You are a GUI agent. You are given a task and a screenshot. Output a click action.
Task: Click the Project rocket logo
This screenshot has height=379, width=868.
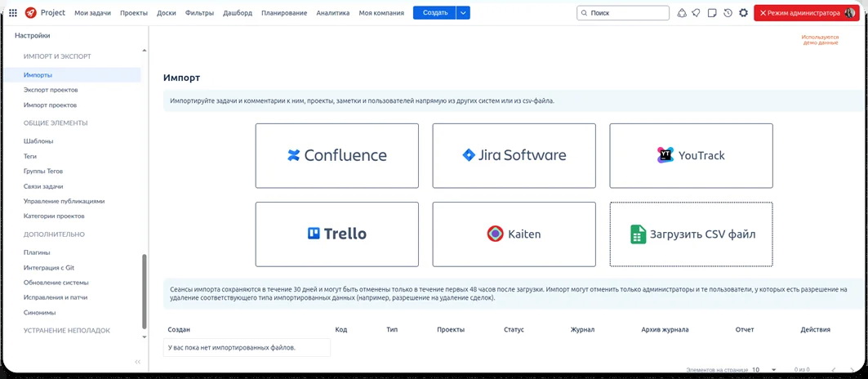click(31, 13)
